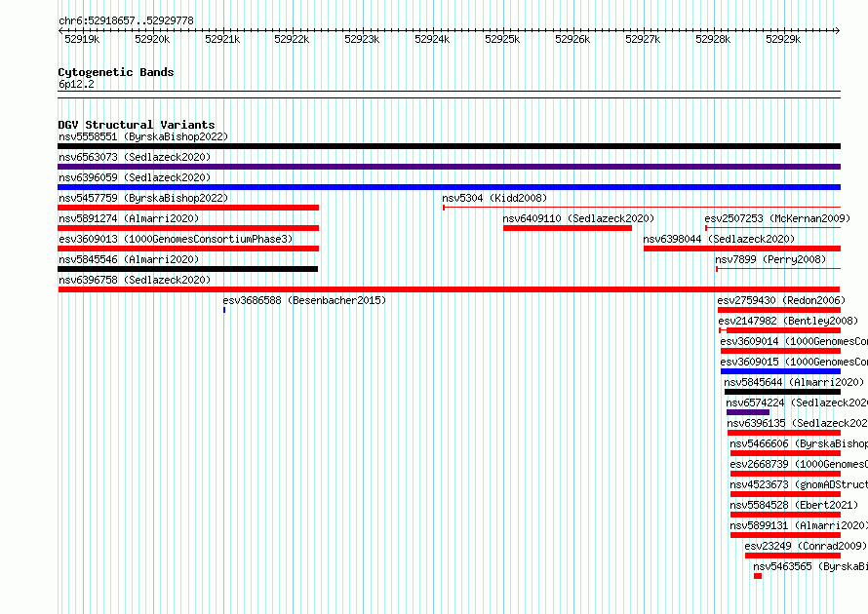Select nsv5845644 (Almarri2020) label
868x614 pixels.
tap(794, 382)
